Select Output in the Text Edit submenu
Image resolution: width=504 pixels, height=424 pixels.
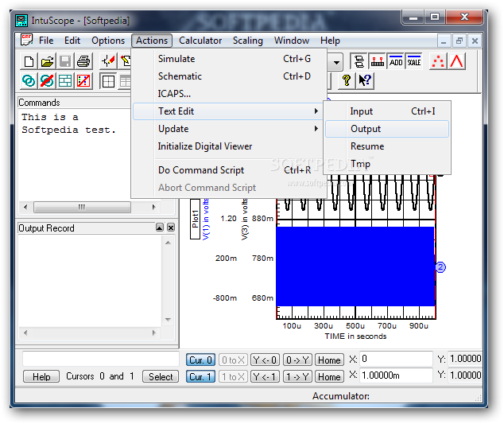pyautogui.click(x=387, y=129)
